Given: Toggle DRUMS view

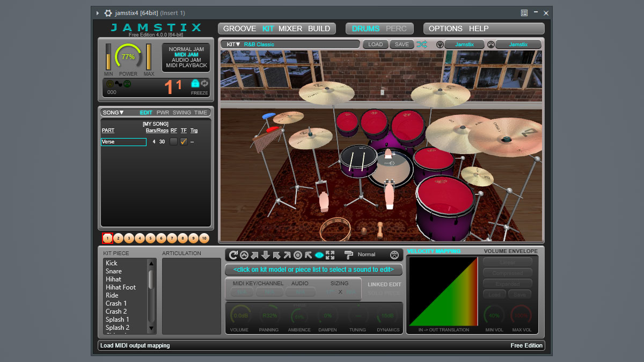Looking at the screenshot, I should pyautogui.click(x=365, y=28).
